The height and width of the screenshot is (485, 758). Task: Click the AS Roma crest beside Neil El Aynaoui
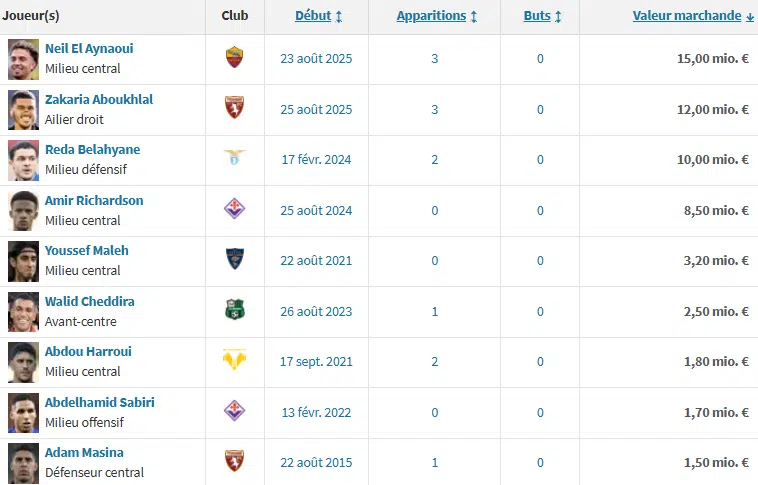point(234,58)
